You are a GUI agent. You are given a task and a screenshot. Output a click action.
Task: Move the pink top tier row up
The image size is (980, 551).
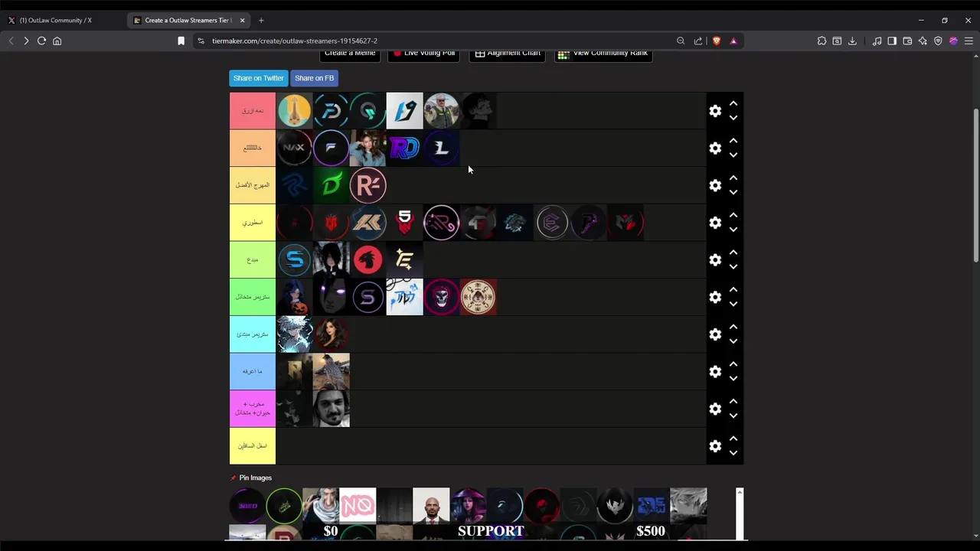[x=733, y=103]
